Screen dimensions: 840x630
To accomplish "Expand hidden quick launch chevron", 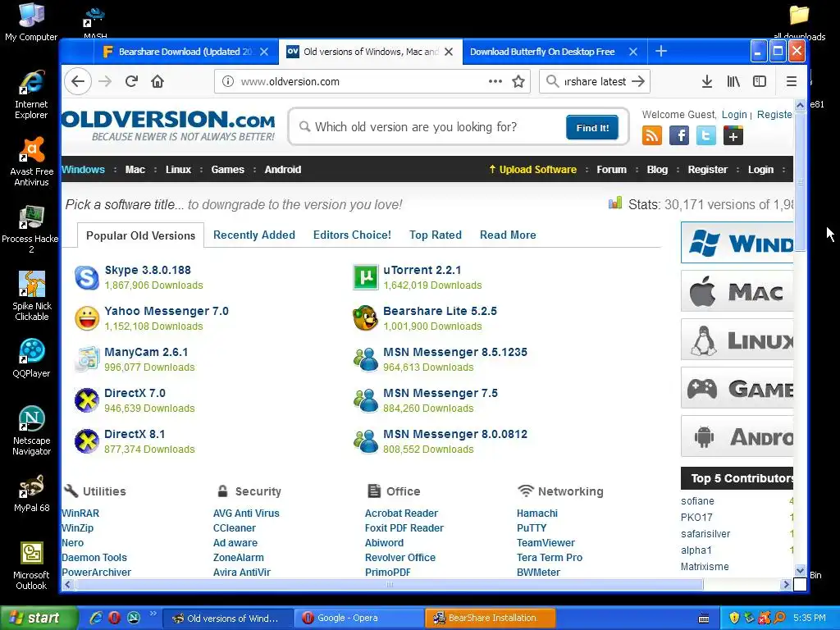I will (153, 614).
